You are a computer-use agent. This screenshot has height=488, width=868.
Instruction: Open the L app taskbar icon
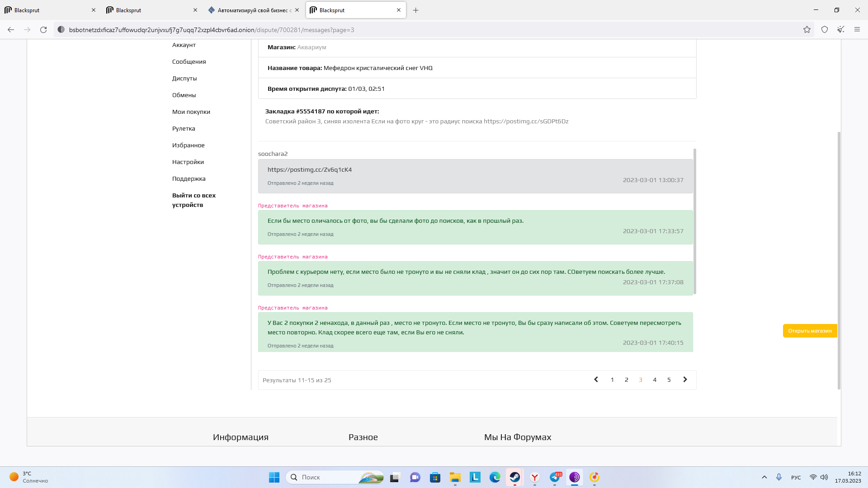[x=475, y=477]
